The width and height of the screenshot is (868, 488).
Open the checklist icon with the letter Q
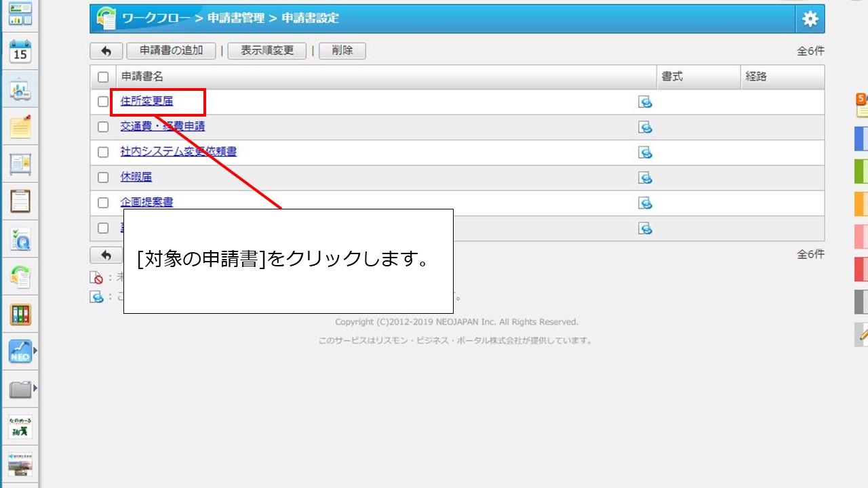[20, 239]
